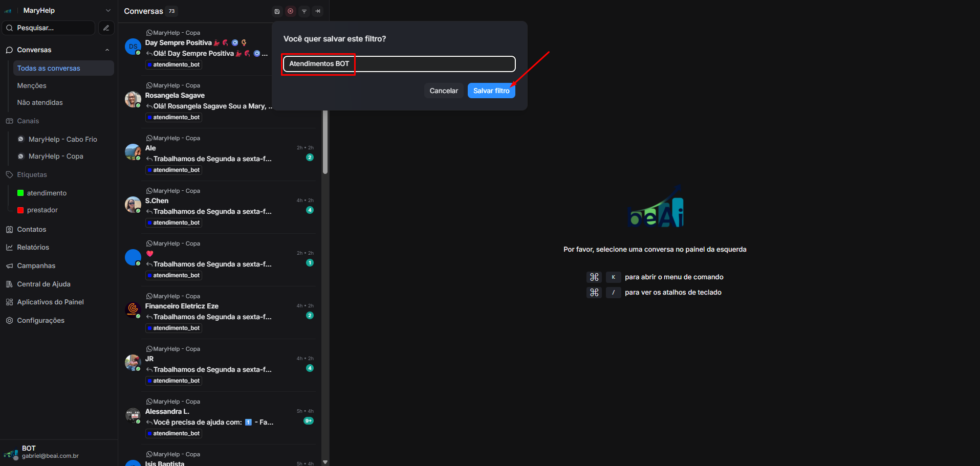Click the collapse panel arrow icon
This screenshot has width=980, height=466.
coord(318,11)
